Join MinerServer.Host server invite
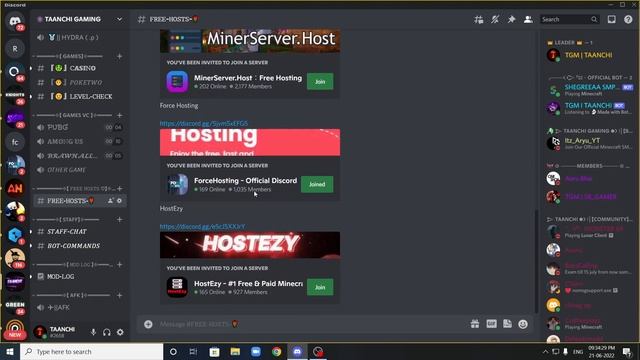The image size is (640, 360). 320,82
